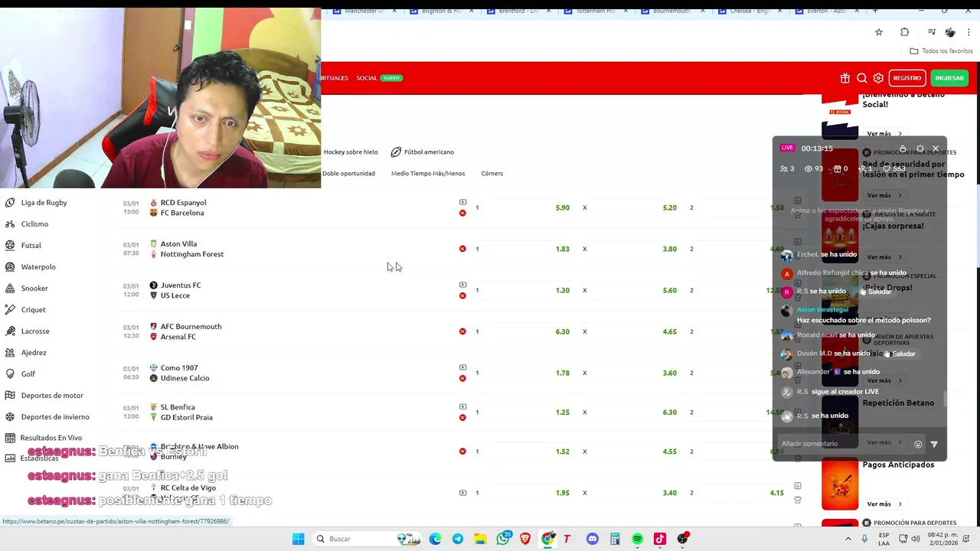Switch to Doble oportunidad market tab
Screen dimensions: 980x551
click(348, 173)
